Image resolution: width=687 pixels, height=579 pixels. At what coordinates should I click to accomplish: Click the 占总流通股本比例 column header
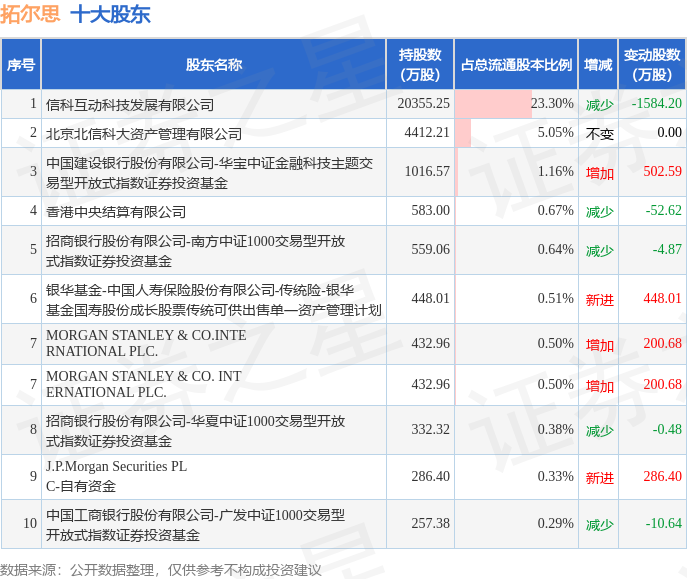click(517, 65)
